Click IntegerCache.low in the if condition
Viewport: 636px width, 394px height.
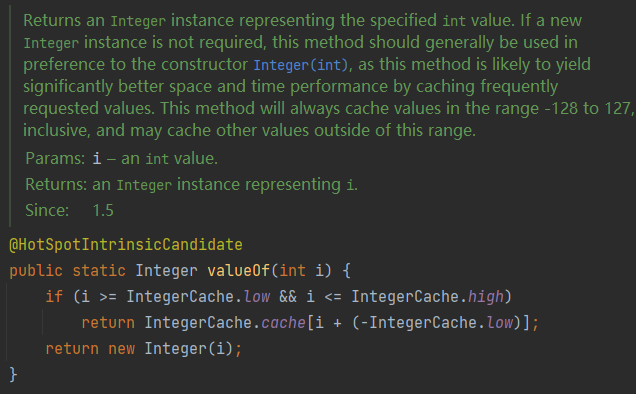(x=198, y=297)
